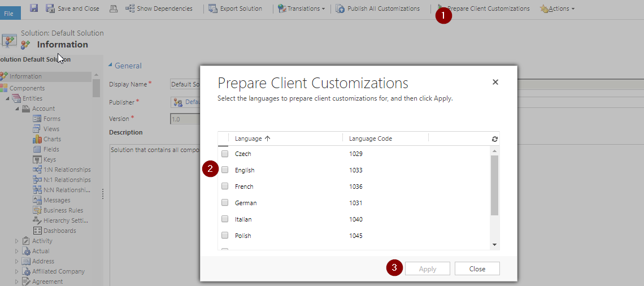Click the Save floppy disk icon

pos(34,8)
